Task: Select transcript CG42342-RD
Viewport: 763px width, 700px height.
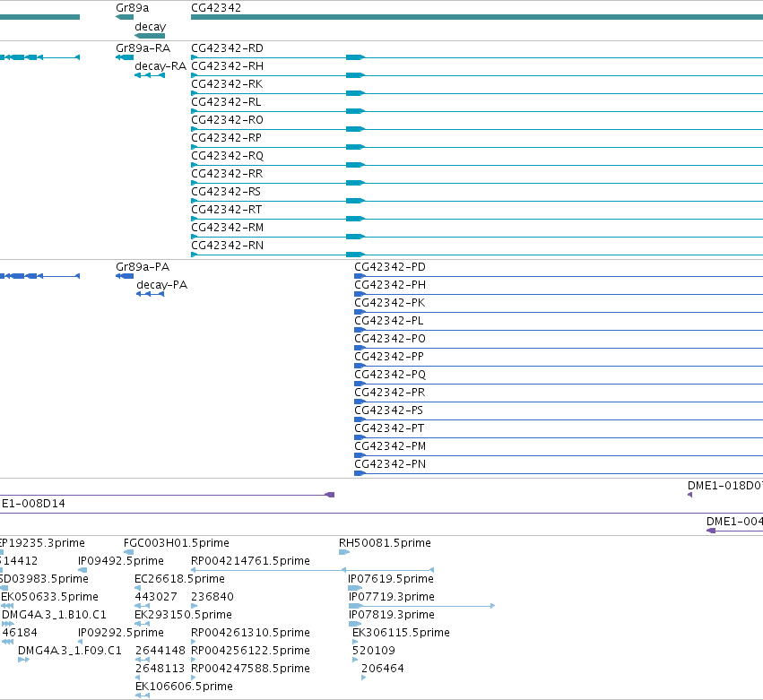Action: (227, 48)
